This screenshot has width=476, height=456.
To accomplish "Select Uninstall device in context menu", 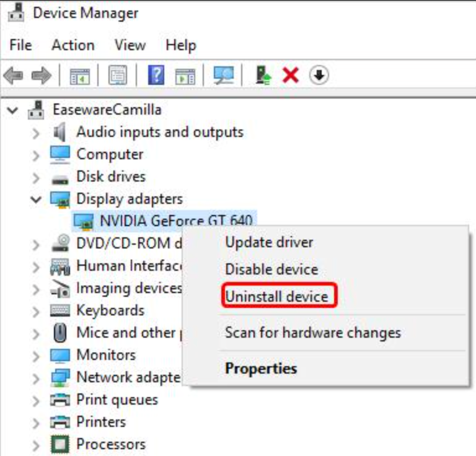I will (276, 296).
